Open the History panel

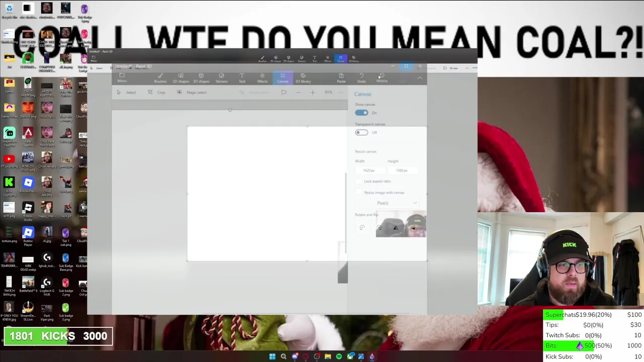pos(382,78)
